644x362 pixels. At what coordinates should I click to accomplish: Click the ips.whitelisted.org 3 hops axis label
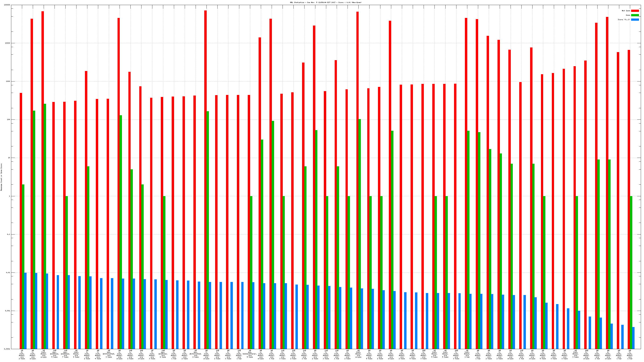pos(109,354)
